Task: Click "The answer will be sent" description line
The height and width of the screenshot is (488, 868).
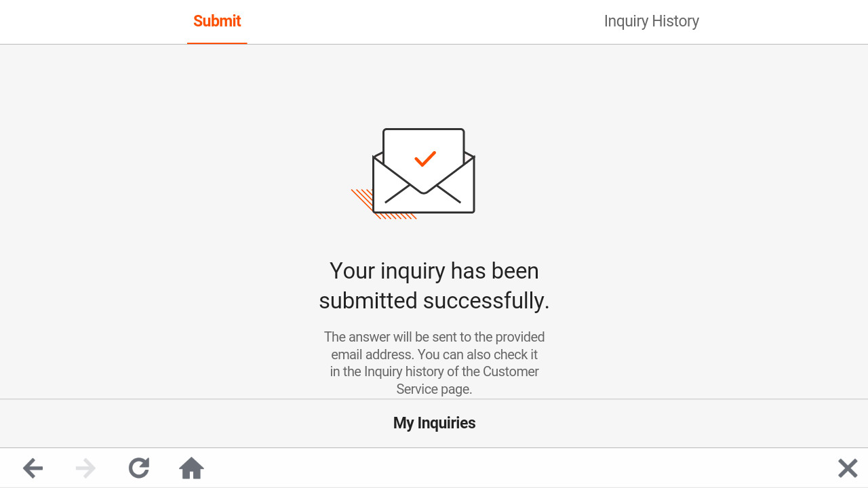Action: (434, 337)
